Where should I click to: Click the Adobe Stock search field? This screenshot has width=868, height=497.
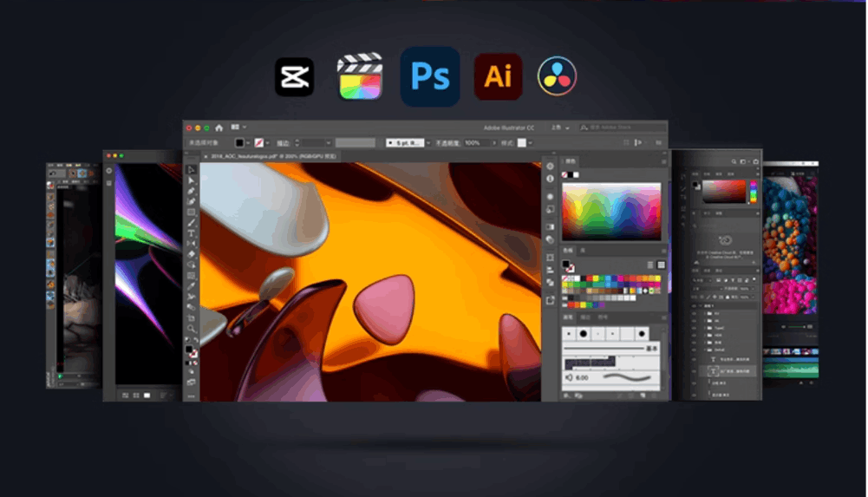click(622, 128)
